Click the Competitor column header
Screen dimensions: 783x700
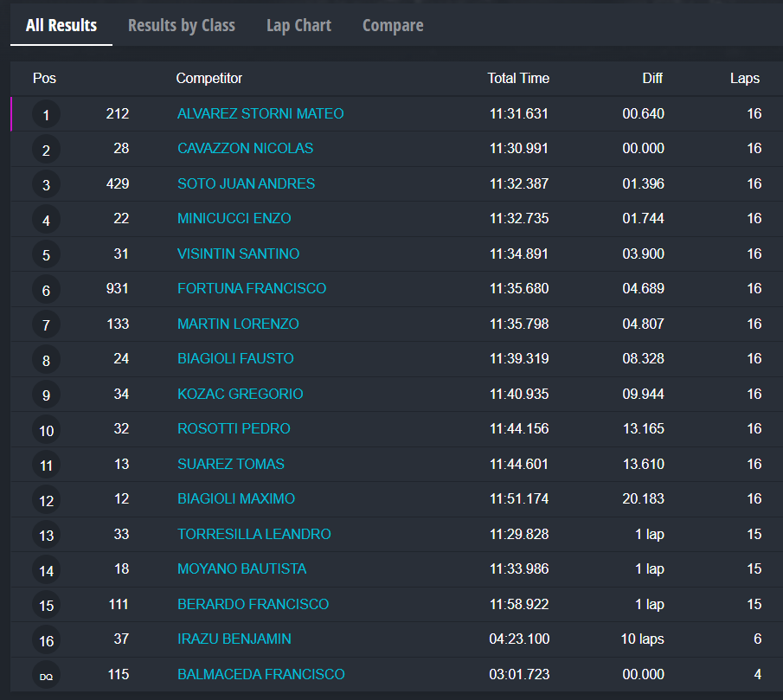(x=209, y=78)
